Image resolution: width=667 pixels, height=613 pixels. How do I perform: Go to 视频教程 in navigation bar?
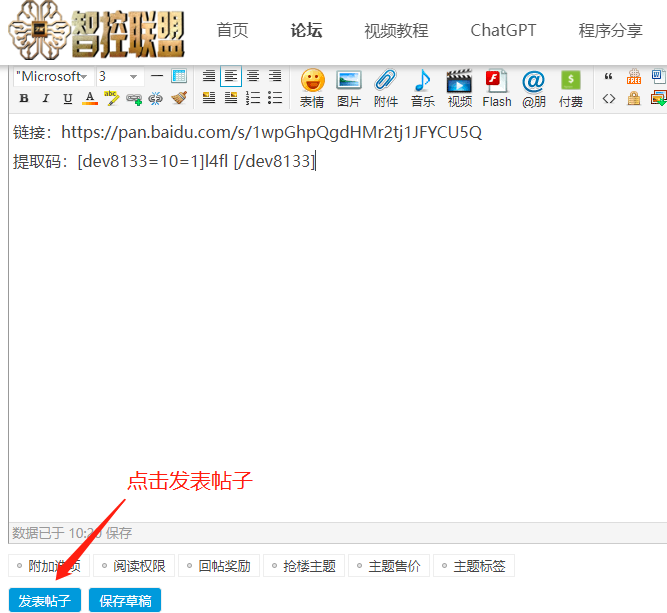pyautogui.click(x=396, y=31)
